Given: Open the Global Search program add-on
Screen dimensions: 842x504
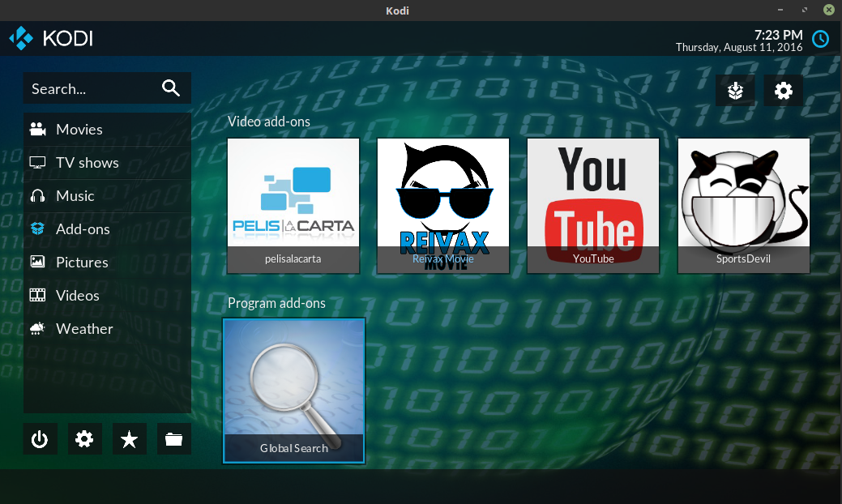Looking at the screenshot, I should (x=293, y=391).
